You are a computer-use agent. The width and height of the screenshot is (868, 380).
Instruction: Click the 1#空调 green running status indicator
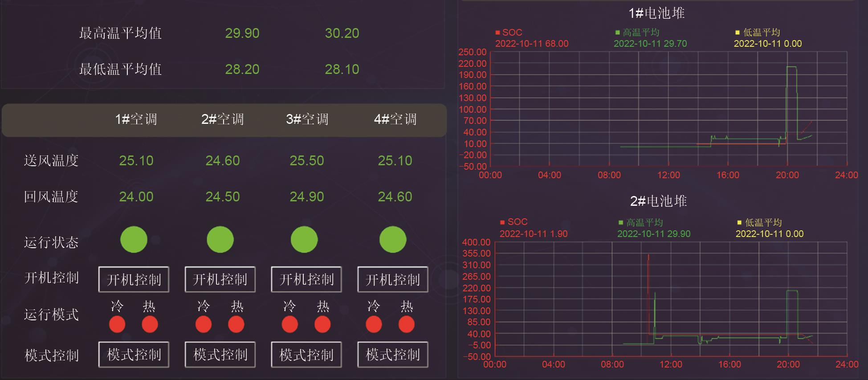[134, 240]
